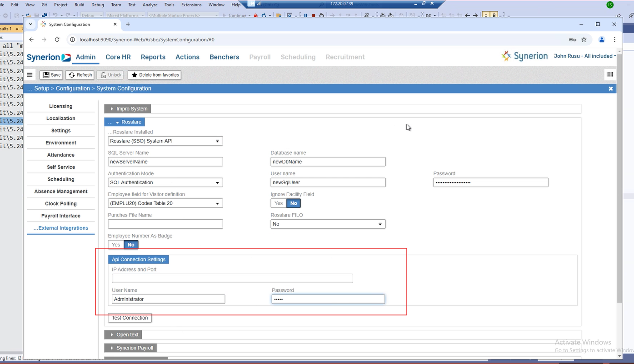Screen dimensions: 634x364
Task: Bookmark this page with the star icon
Action: click(x=584, y=39)
